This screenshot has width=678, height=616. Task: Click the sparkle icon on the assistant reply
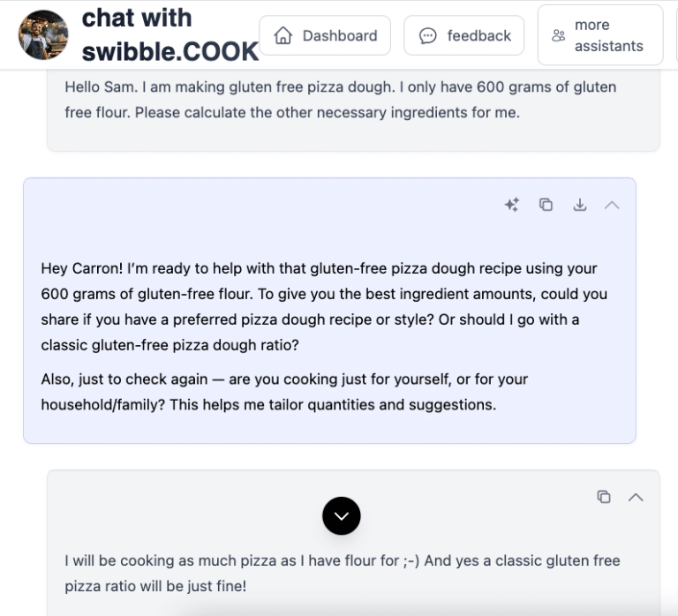click(x=512, y=205)
